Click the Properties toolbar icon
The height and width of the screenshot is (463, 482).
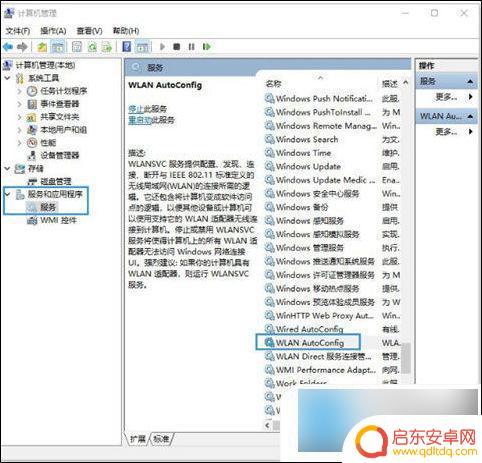click(77, 47)
